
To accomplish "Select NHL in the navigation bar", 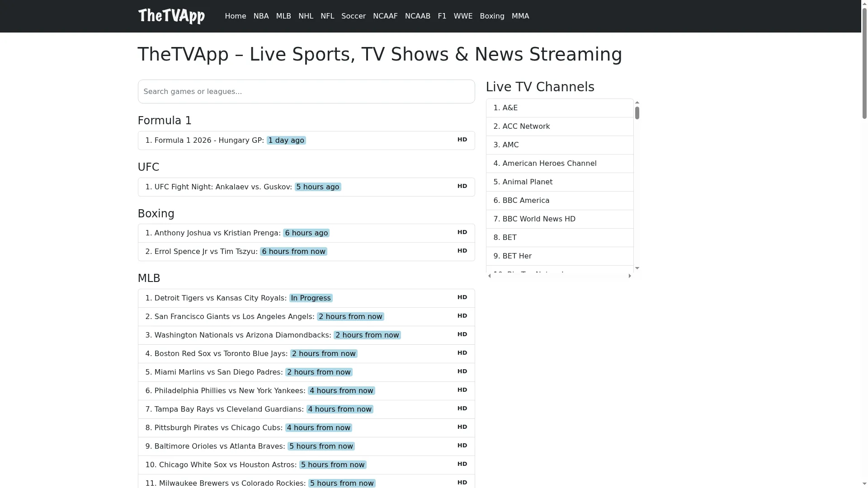I will (306, 16).
